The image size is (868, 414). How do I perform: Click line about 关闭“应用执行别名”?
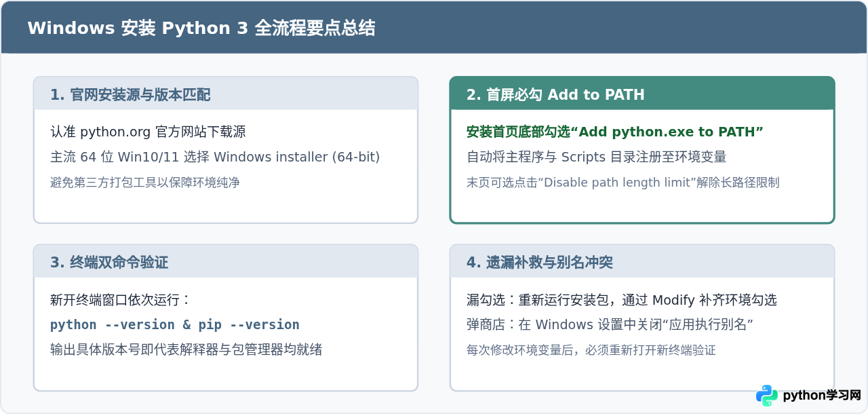click(x=611, y=324)
